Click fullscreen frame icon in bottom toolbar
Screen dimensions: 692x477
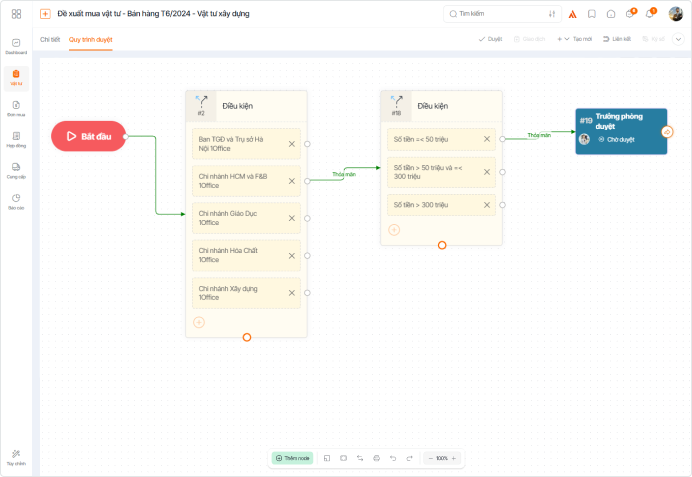[x=343, y=458]
